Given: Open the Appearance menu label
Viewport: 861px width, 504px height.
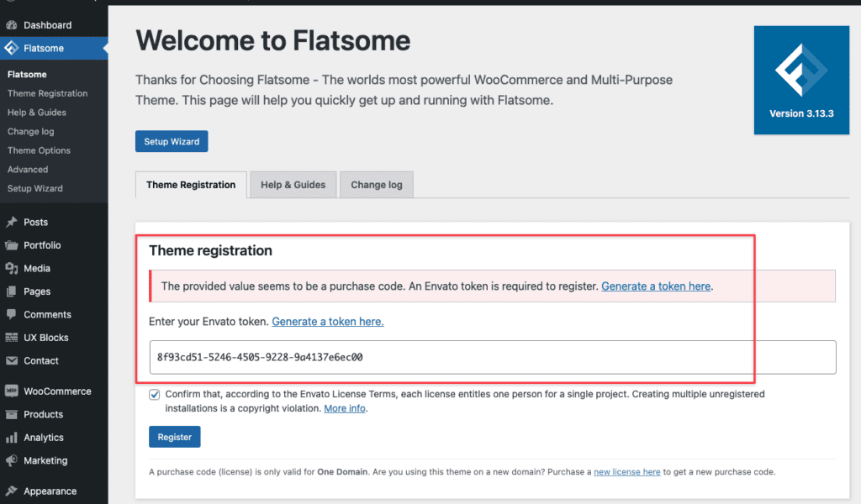Looking at the screenshot, I should 50,491.
